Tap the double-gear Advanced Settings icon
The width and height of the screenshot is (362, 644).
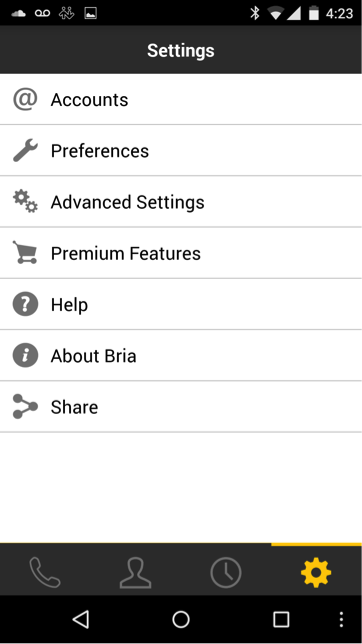(25, 201)
